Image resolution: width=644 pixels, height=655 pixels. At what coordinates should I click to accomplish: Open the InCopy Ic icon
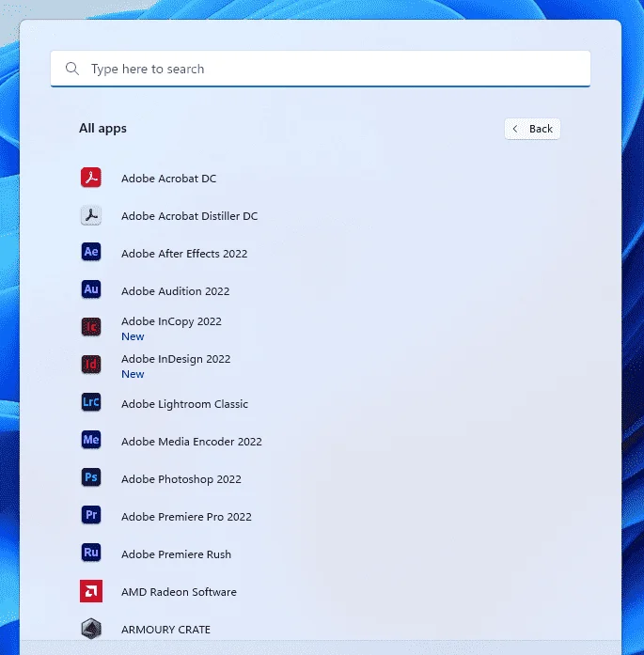(91, 327)
